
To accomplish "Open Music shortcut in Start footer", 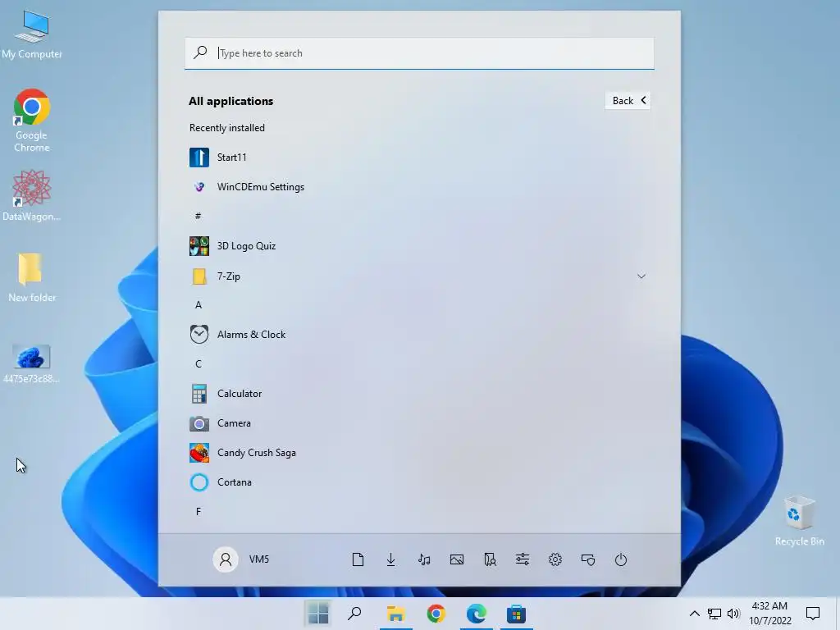I will (424, 559).
